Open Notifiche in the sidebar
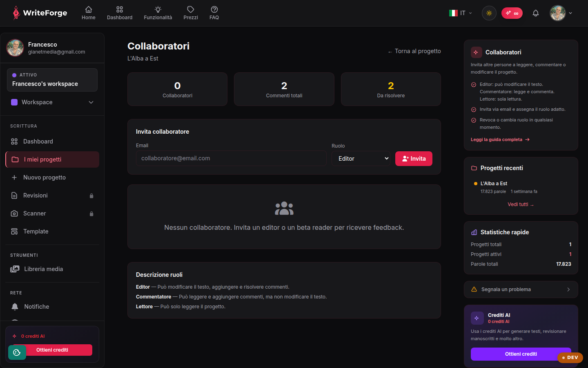 tap(52, 307)
